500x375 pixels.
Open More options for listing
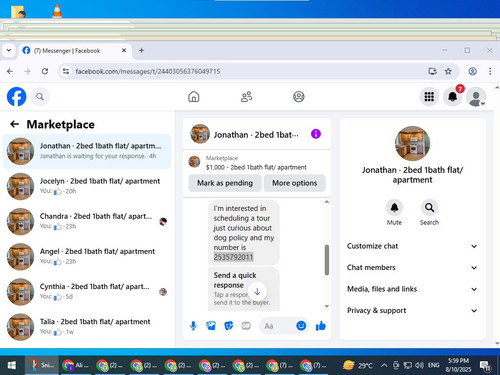tap(294, 183)
